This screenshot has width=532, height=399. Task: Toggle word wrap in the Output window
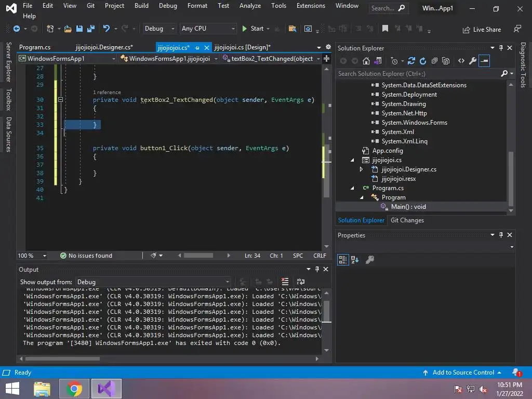(301, 282)
